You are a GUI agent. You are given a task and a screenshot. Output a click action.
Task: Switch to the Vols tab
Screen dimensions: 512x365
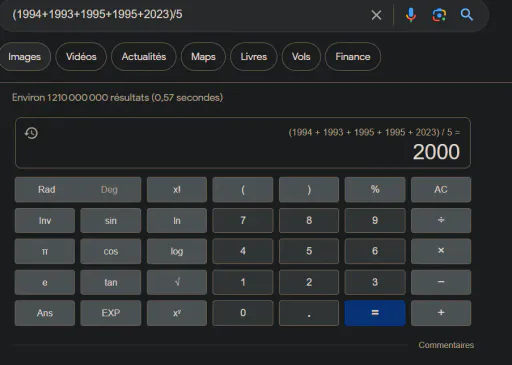(x=301, y=57)
